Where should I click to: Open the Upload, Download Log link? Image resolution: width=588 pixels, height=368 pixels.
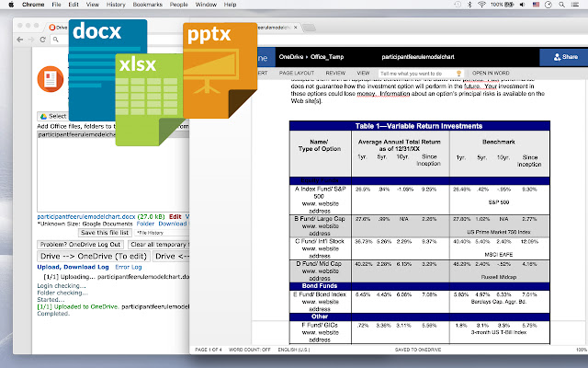[x=73, y=267]
